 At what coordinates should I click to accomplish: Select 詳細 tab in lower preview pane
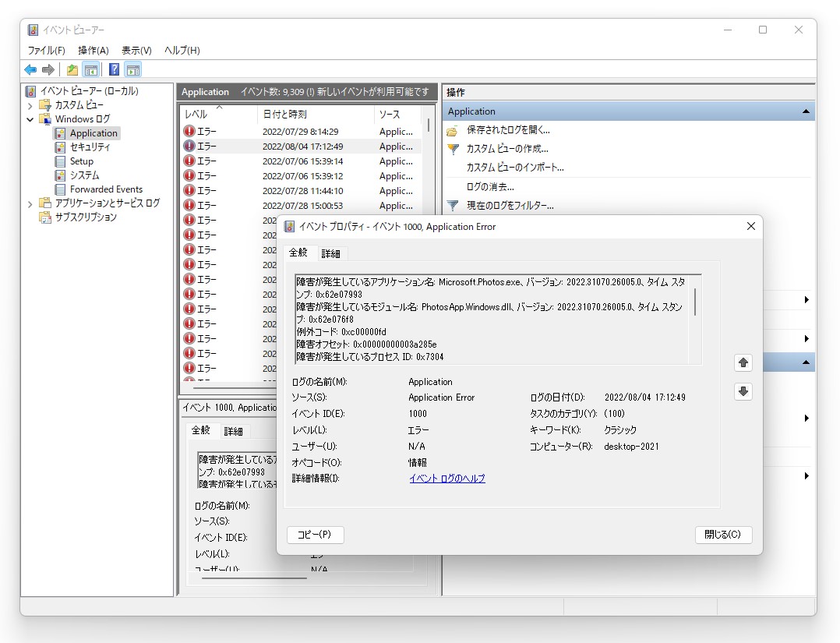(233, 431)
